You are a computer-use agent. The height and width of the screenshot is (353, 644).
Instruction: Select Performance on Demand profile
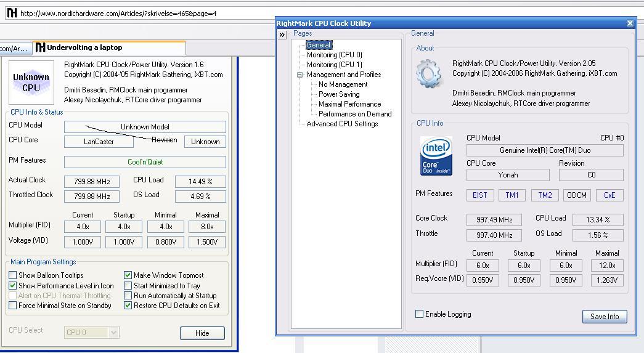(x=355, y=114)
